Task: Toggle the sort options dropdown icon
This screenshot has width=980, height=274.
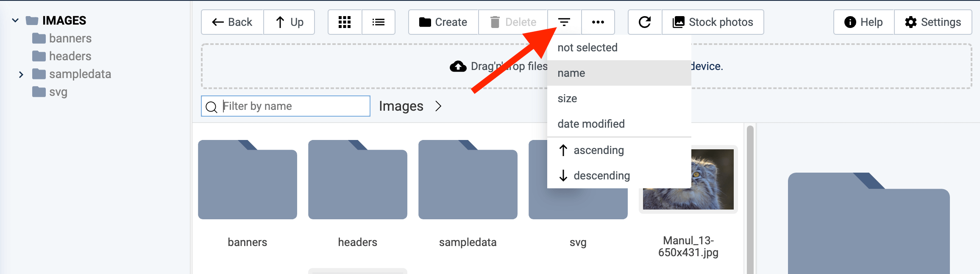Action: [564, 22]
